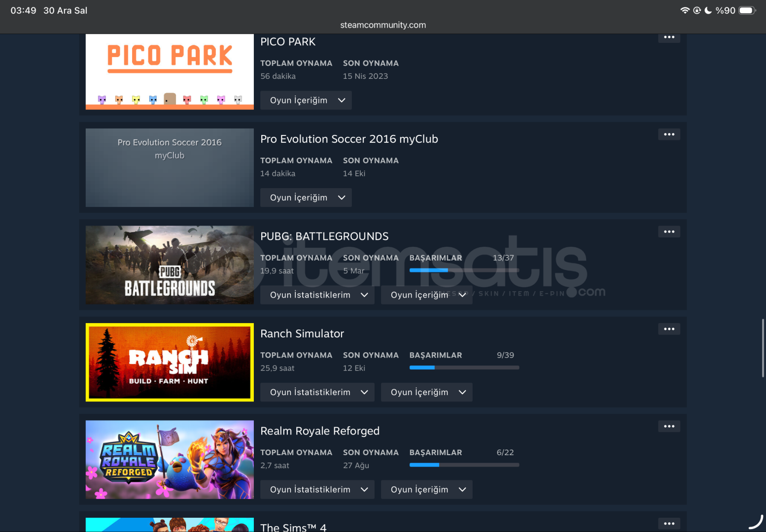Viewport: 766px width, 532px height.
Task: Click the '12 Eki' last played date
Action: pos(354,368)
